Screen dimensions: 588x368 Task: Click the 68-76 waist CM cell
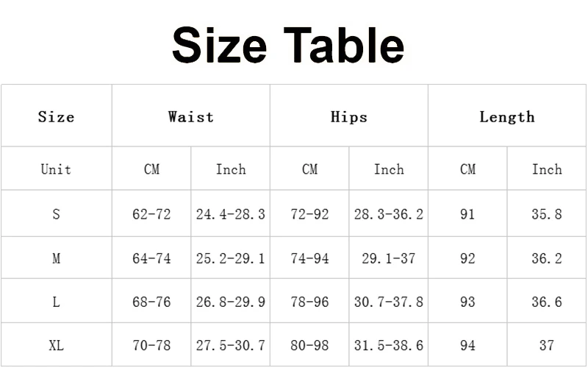click(x=151, y=302)
